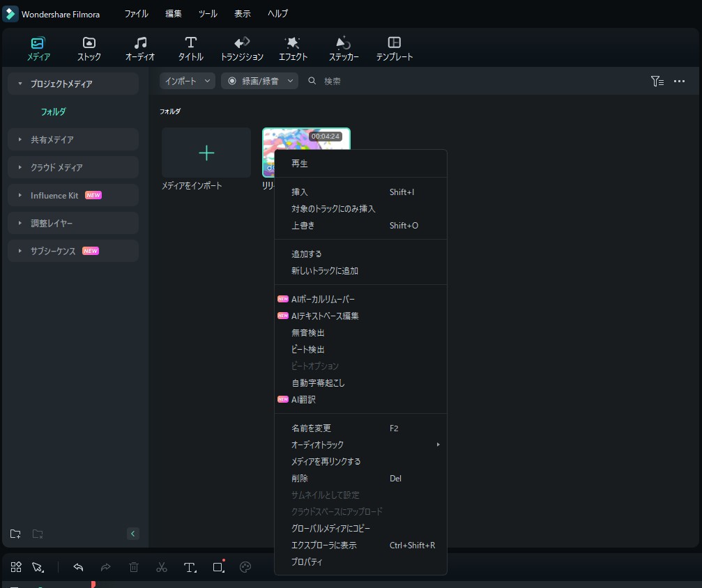Open the ストック (Stock) tab

(x=89, y=49)
